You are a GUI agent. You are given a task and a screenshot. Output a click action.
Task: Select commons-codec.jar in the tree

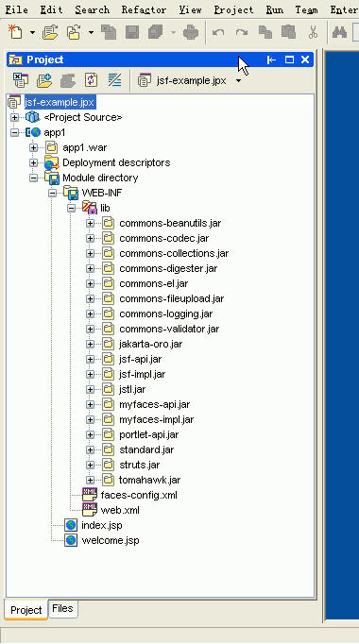coord(163,238)
